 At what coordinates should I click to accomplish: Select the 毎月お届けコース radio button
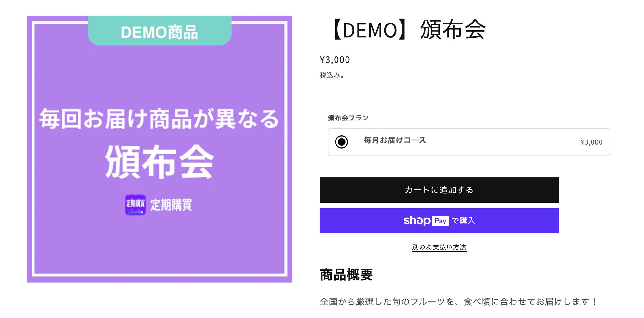point(341,142)
